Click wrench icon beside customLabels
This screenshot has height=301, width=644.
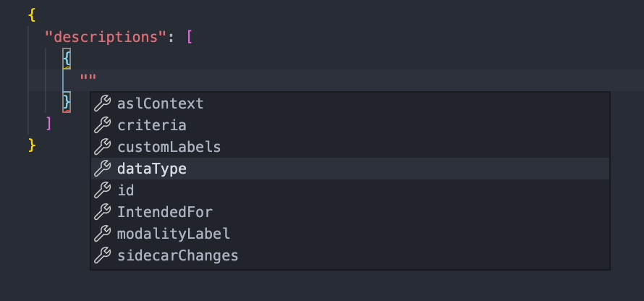(x=103, y=147)
